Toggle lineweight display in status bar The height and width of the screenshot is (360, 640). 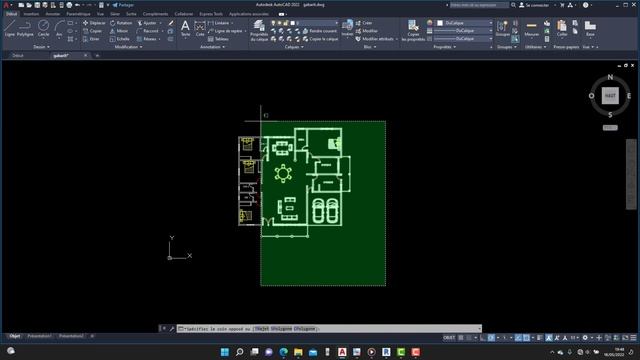pyautogui.click(x=540, y=338)
